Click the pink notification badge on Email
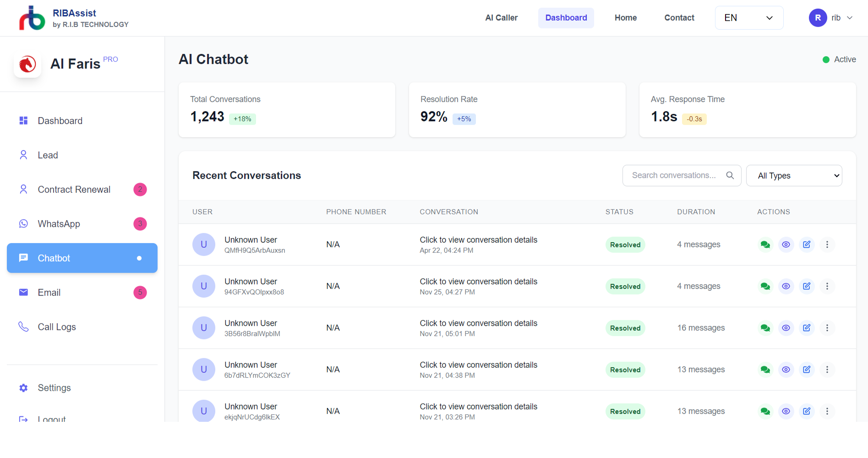Screen dimensions: 868x458 coord(140,292)
